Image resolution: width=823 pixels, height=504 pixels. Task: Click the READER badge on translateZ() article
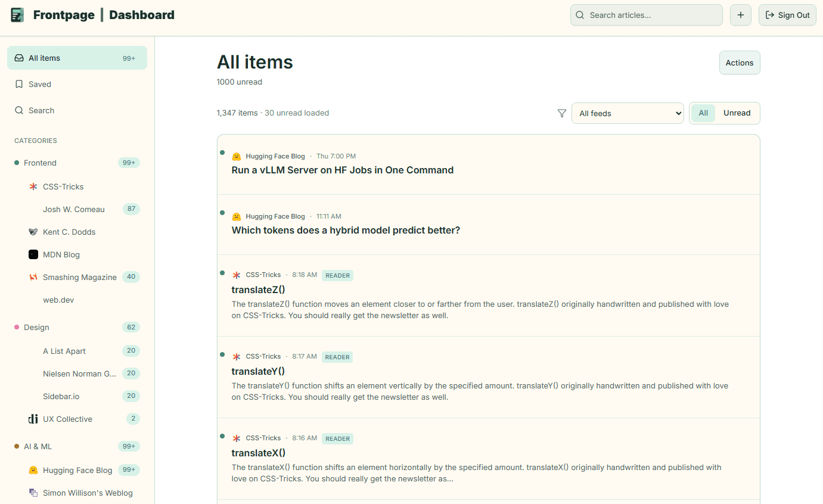coord(337,275)
